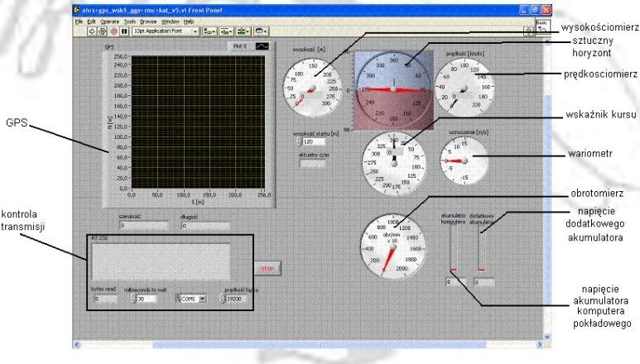Click the Plot 0 legend swatch

[x=261, y=47]
